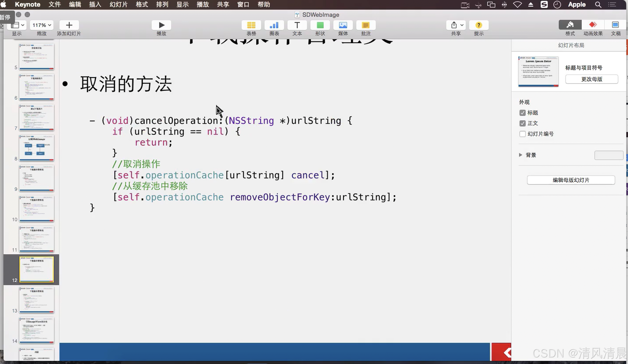Click the background color swatch well
This screenshot has height=364, width=628.
(x=609, y=155)
